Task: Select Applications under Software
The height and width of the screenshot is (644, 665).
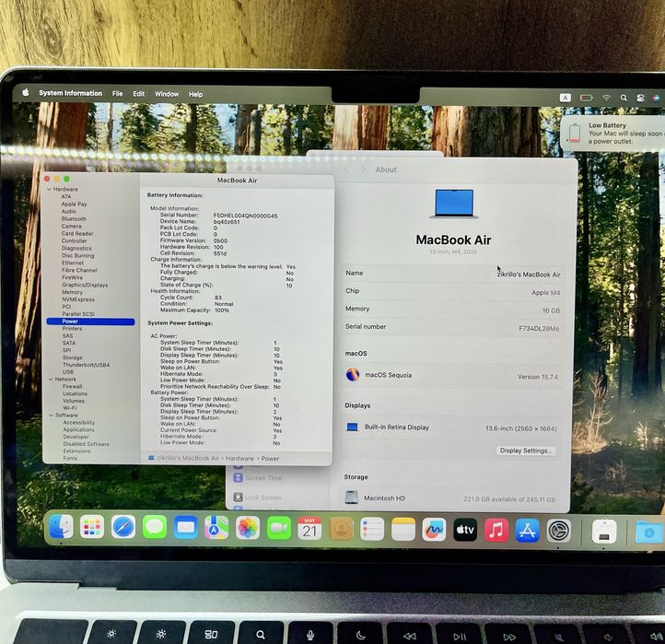Action: point(78,429)
